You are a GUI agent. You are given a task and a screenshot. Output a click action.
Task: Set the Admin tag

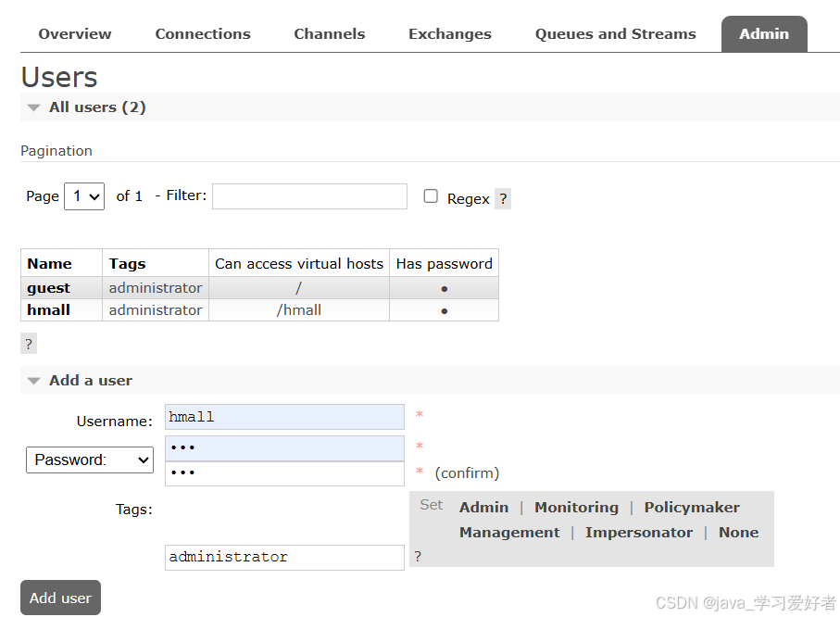click(x=483, y=507)
